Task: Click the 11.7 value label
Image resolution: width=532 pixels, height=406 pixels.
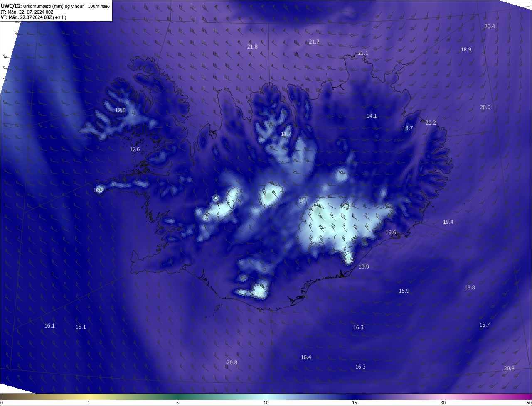Action: [286, 134]
